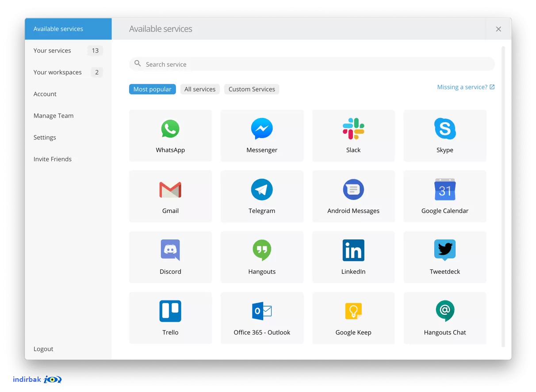Click the Trello label text
The height and width of the screenshot is (392, 536).
click(170, 332)
